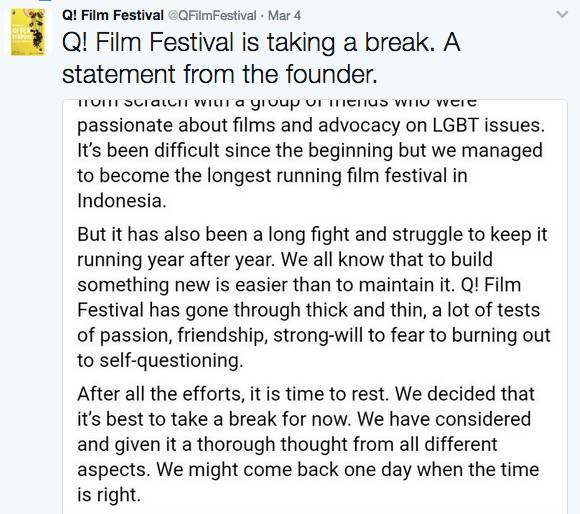This screenshot has width=580, height=514.
Task: Click the closing 'is right.' line
Action: click(x=109, y=495)
